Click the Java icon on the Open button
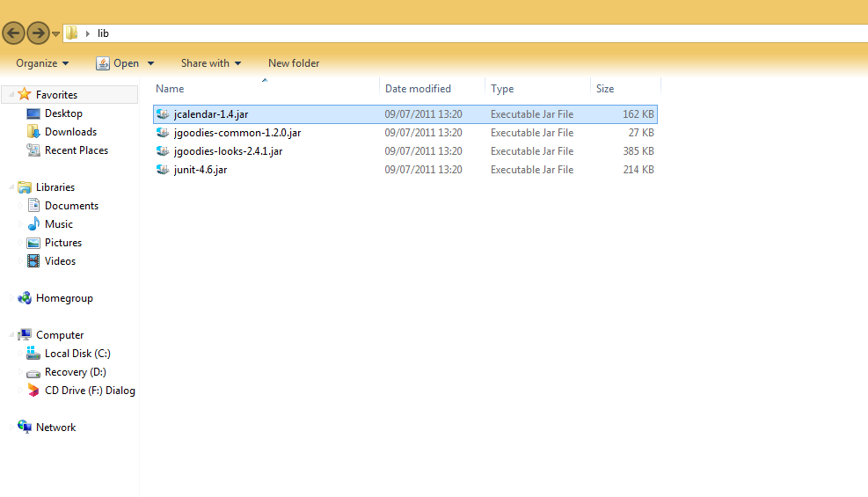This screenshot has height=497, width=868. click(102, 63)
